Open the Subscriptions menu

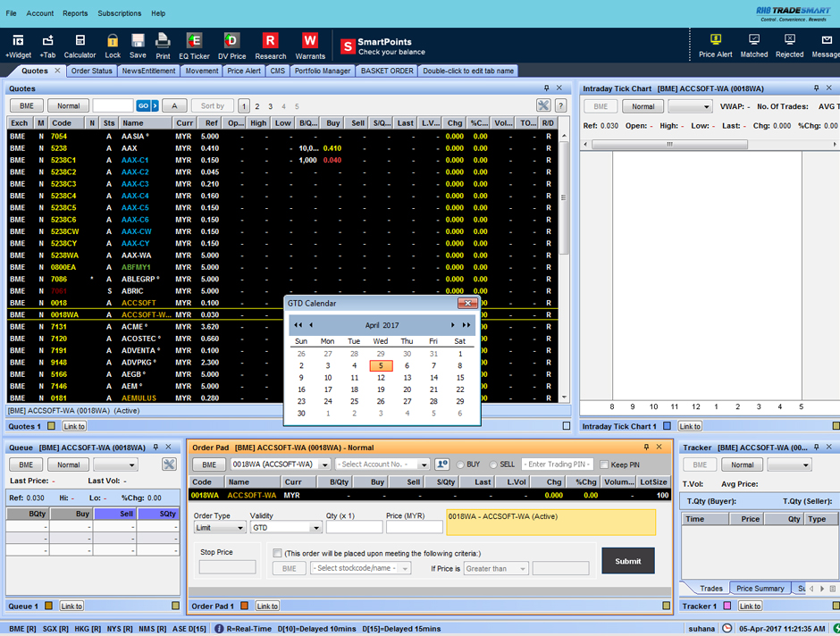coord(120,13)
